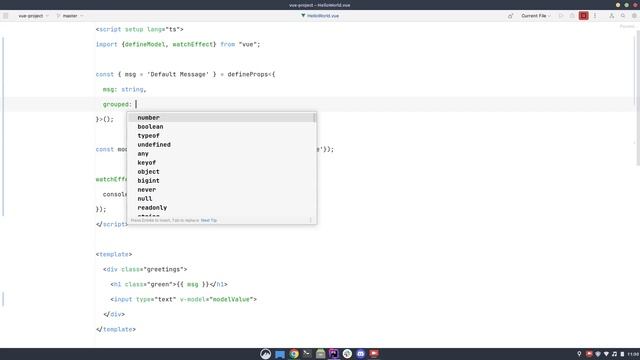Click the Search Everywhere magnifier icon
640x360 pixels.
tap(623, 16)
